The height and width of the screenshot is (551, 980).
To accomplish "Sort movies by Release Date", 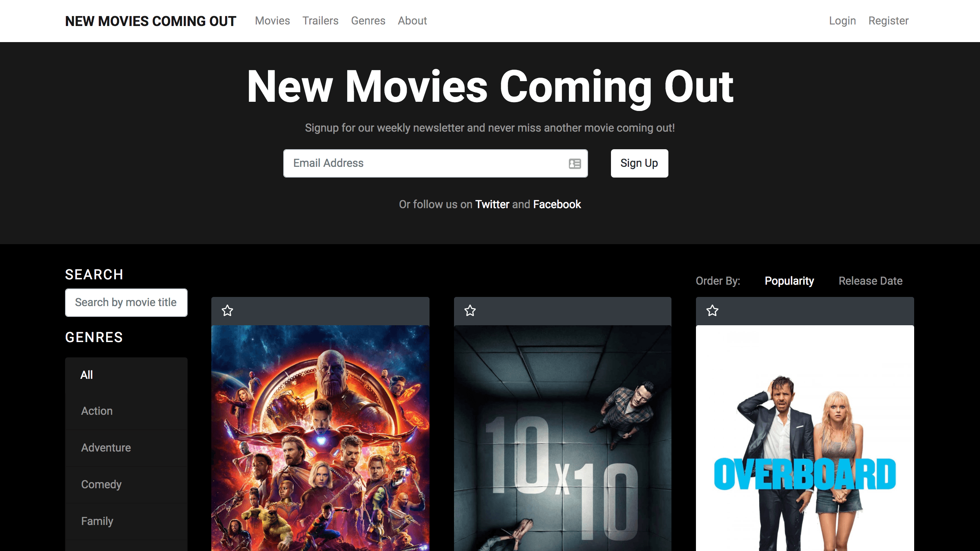I will [871, 281].
